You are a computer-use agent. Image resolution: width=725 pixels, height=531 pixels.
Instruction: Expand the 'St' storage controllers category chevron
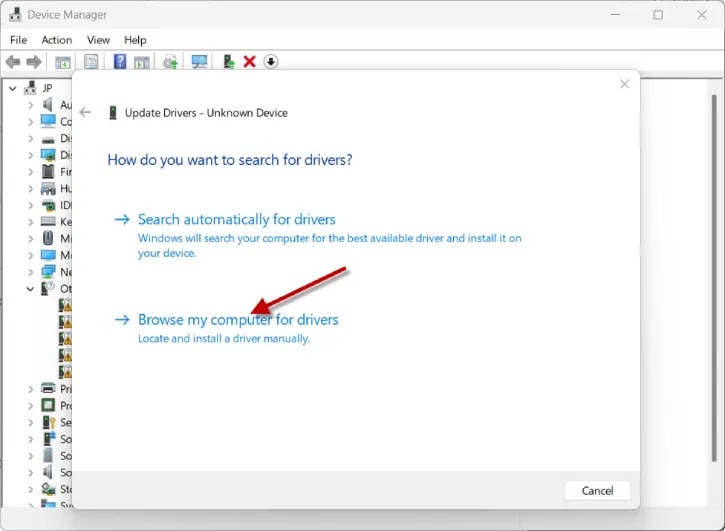[x=31, y=489]
